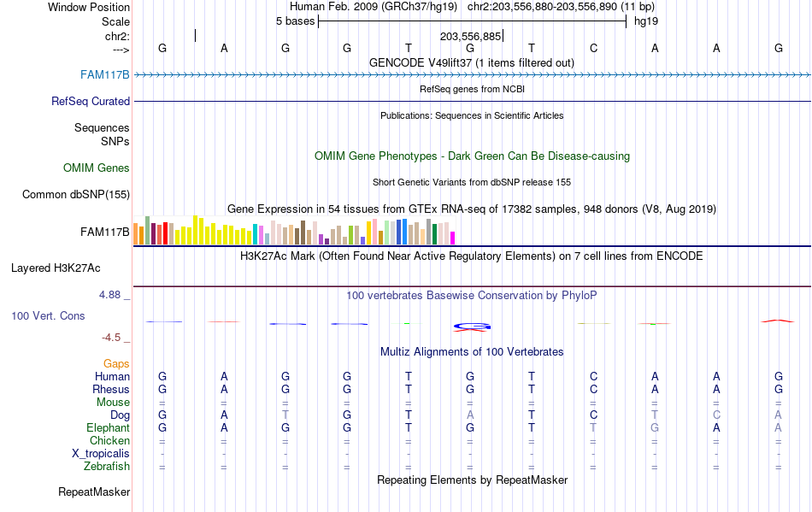Viewport: 812px width, 512px height.
Task: Open the RefSeq Curated track label
Action: point(90,101)
